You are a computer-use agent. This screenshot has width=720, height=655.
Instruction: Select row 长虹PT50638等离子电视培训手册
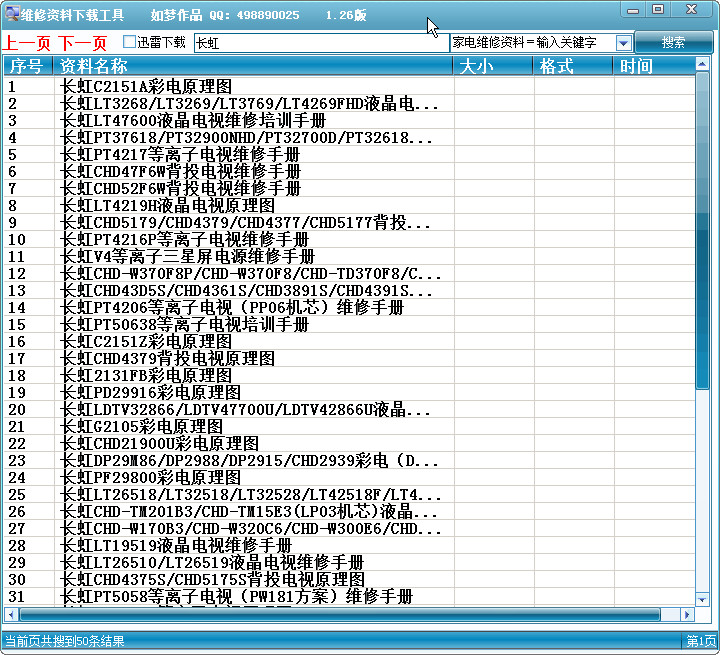349,324
